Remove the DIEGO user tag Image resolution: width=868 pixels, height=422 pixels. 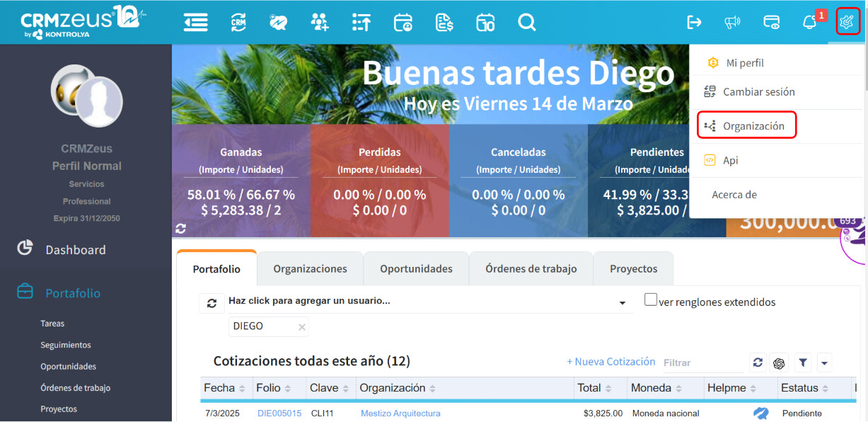coord(302,327)
